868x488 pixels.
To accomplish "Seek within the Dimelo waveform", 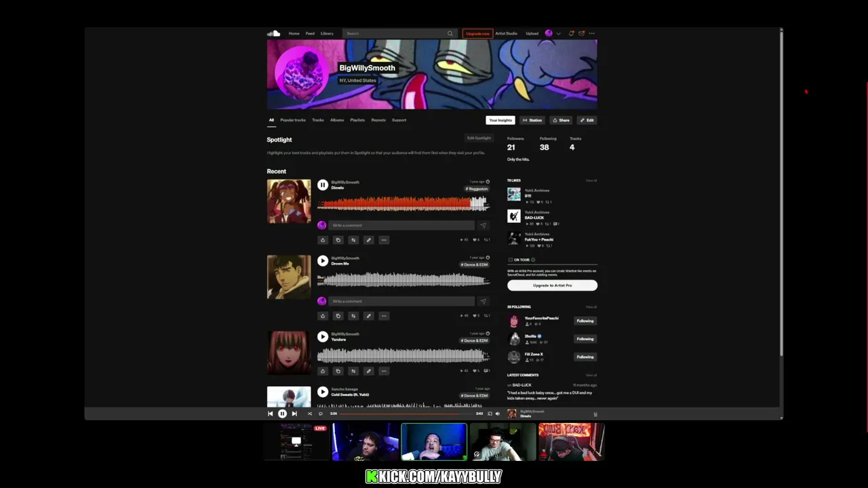I will pos(403,203).
